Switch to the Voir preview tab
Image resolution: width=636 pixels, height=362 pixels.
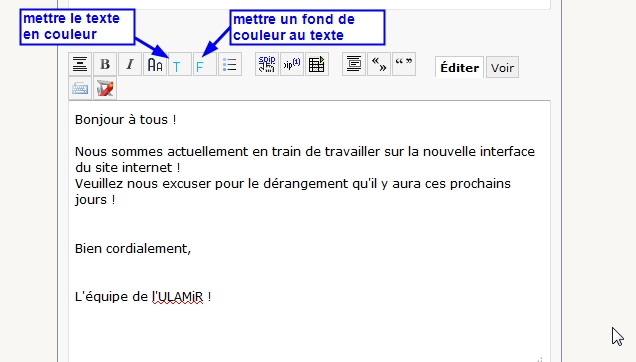[502, 67]
